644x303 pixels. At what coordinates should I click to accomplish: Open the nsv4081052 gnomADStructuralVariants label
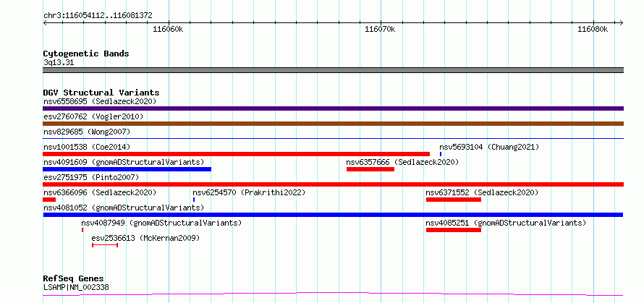click(x=124, y=208)
